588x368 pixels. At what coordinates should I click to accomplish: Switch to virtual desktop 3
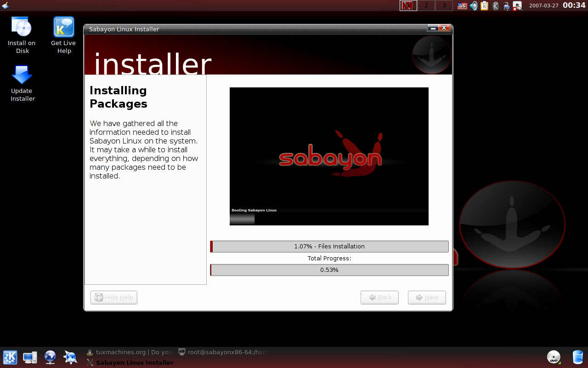click(444, 6)
